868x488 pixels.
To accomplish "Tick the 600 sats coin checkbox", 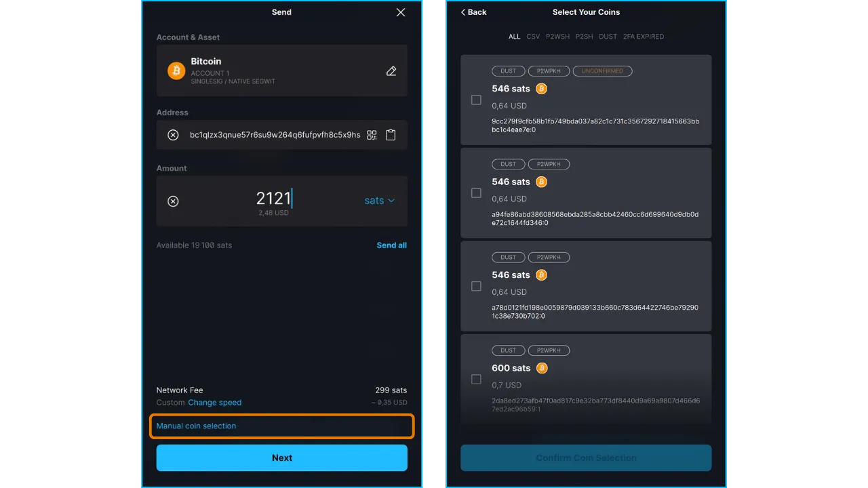I will [x=476, y=380].
